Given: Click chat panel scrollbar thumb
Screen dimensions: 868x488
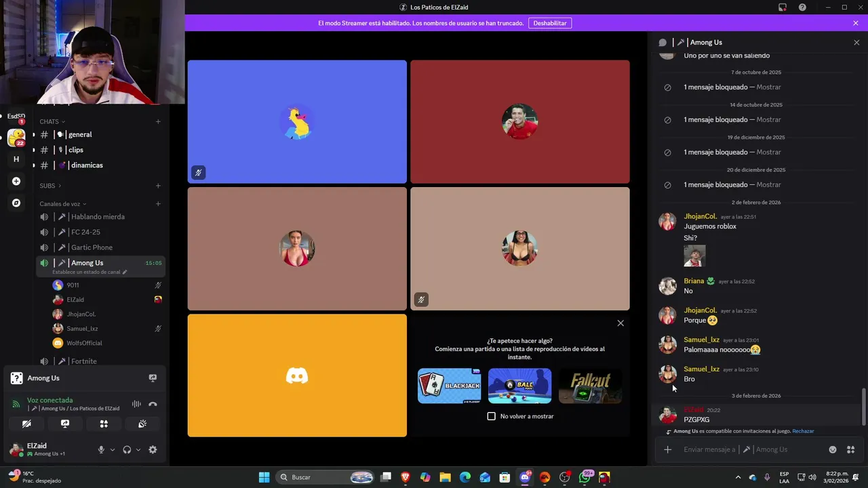Looking at the screenshot, I should pyautogui.click(x=863, y=407).
